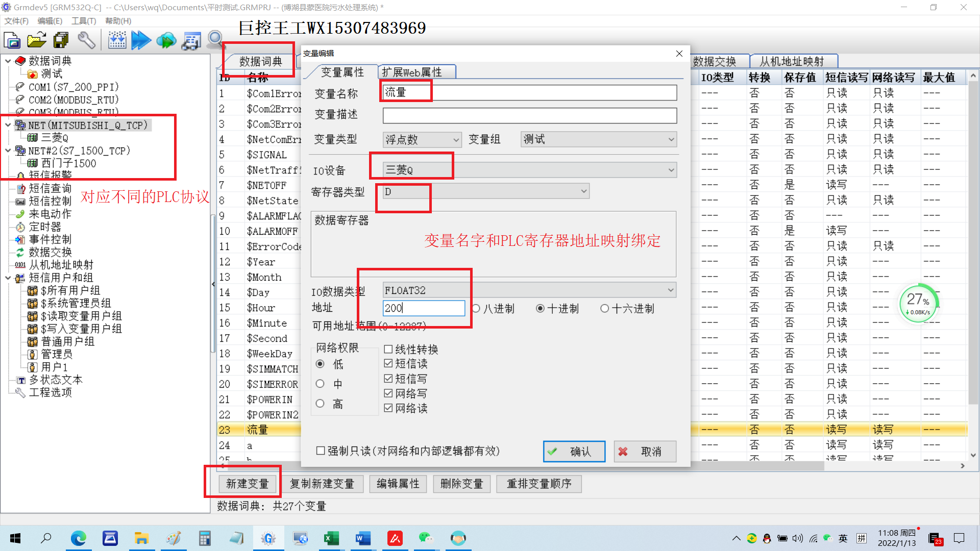Click the 复制新建变量 button
Image resolution: width=980 pixels, height=551 pixels.
click(322, 484)
